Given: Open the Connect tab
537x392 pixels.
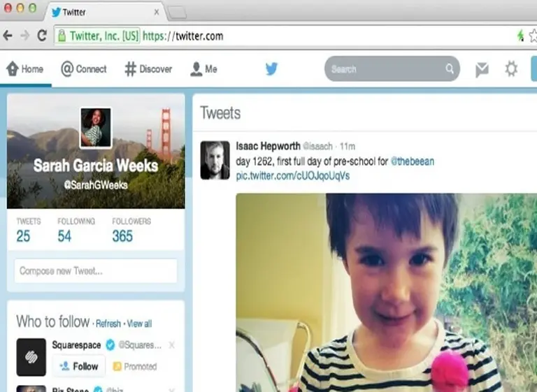Looking at the screenshot, I should [84, 68].
